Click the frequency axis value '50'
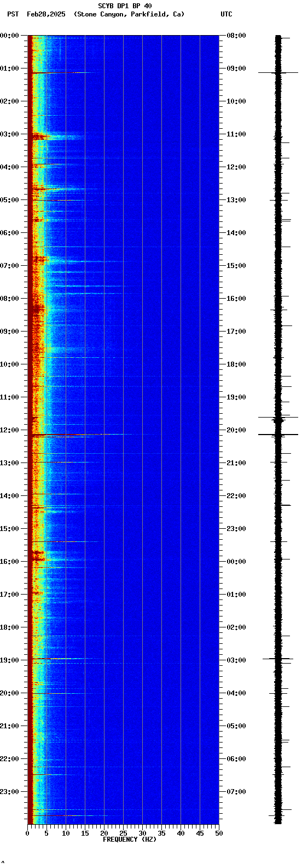This screenshot has height=868, width=302. point(219,833)
